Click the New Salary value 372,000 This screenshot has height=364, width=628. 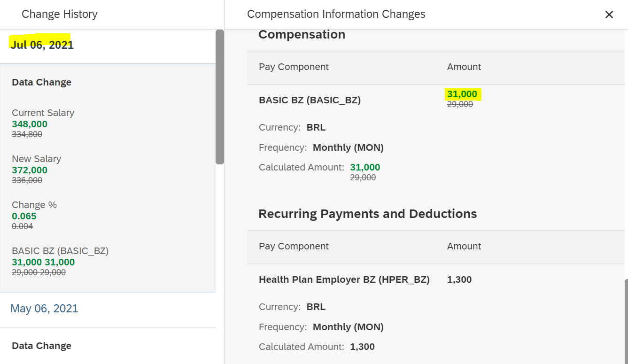pos(30,170)
